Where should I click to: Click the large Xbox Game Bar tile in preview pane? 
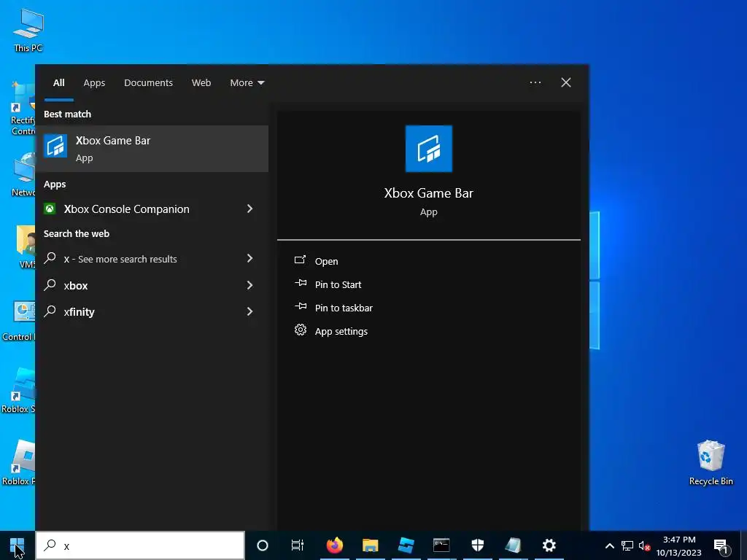tap(428, 149)
